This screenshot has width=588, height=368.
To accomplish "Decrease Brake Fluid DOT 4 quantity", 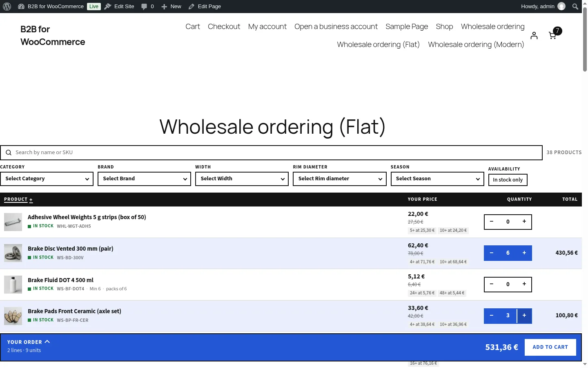I will pyautogui.click(x=492, y=284).
